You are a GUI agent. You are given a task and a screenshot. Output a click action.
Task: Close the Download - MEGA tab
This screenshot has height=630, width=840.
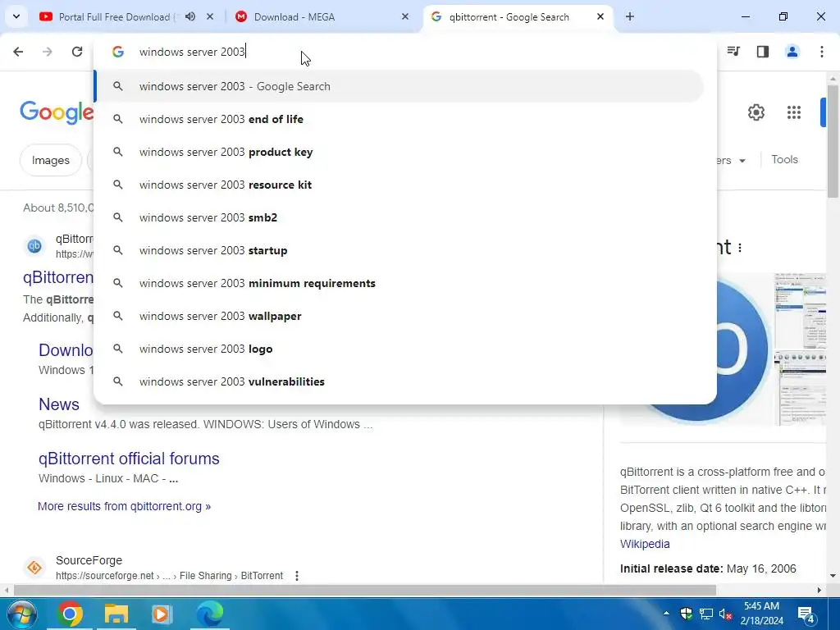click(405, 16)
